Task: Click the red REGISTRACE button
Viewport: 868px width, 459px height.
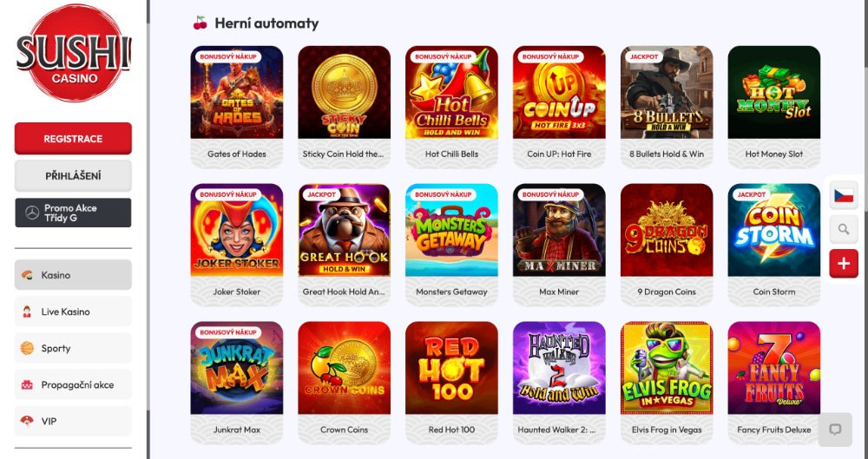Action: 73,139
